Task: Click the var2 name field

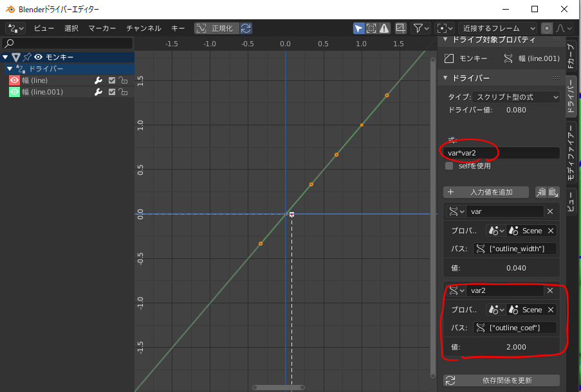Action: pos(505,290)
